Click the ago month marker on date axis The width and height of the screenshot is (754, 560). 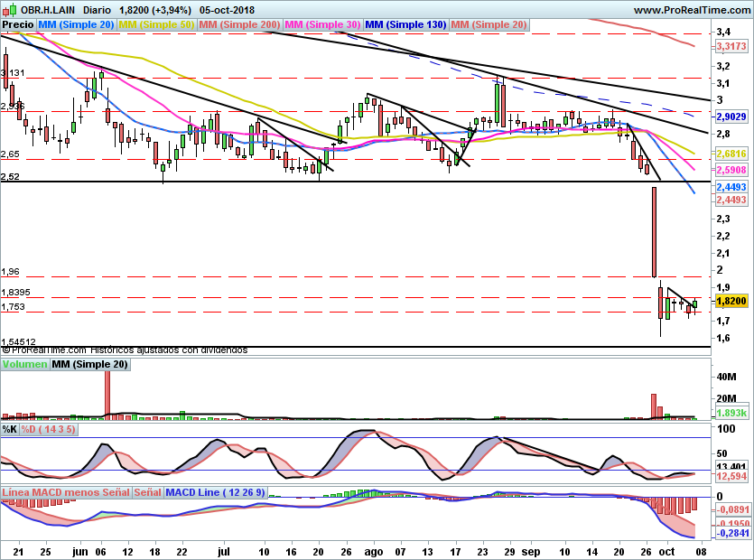point(373,552)
